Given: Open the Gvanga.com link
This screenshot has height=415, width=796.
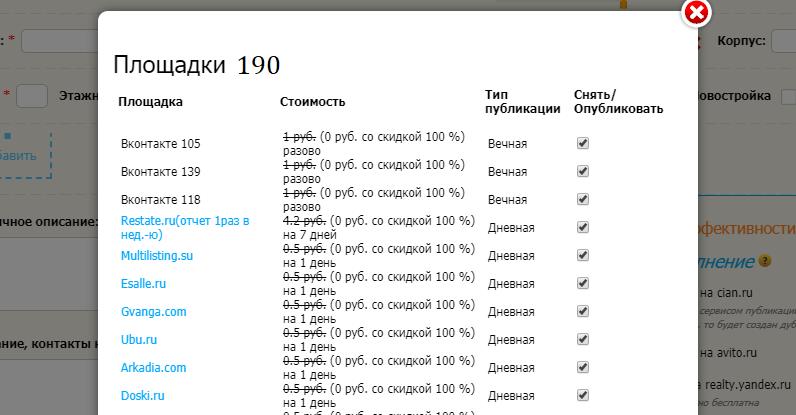Looking at the screenshot, I should tap(153, 312).
